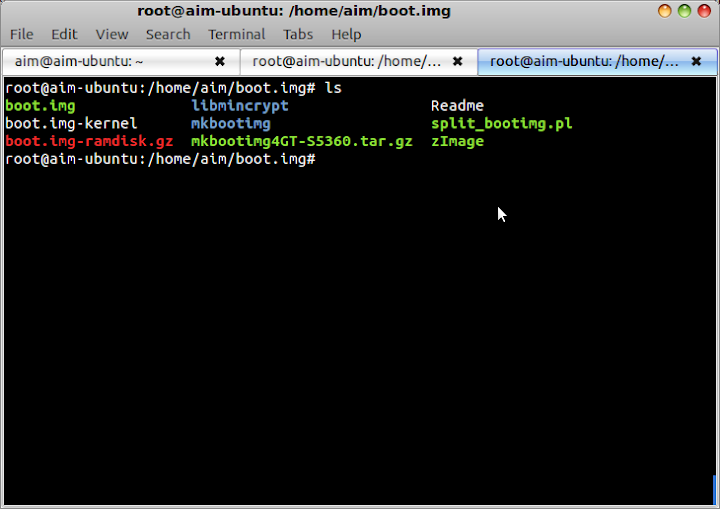Click the libmincrypt directory name

(x=239, y=106)
